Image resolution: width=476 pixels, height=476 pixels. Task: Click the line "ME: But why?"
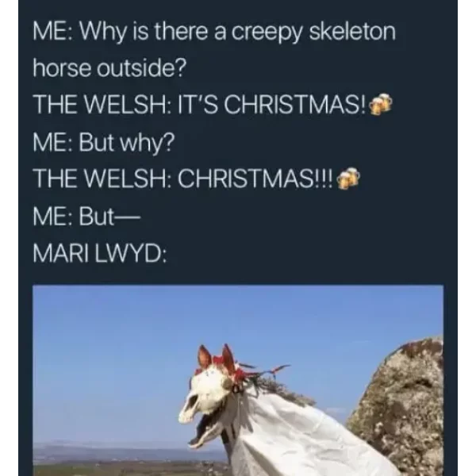click(104, 143)
